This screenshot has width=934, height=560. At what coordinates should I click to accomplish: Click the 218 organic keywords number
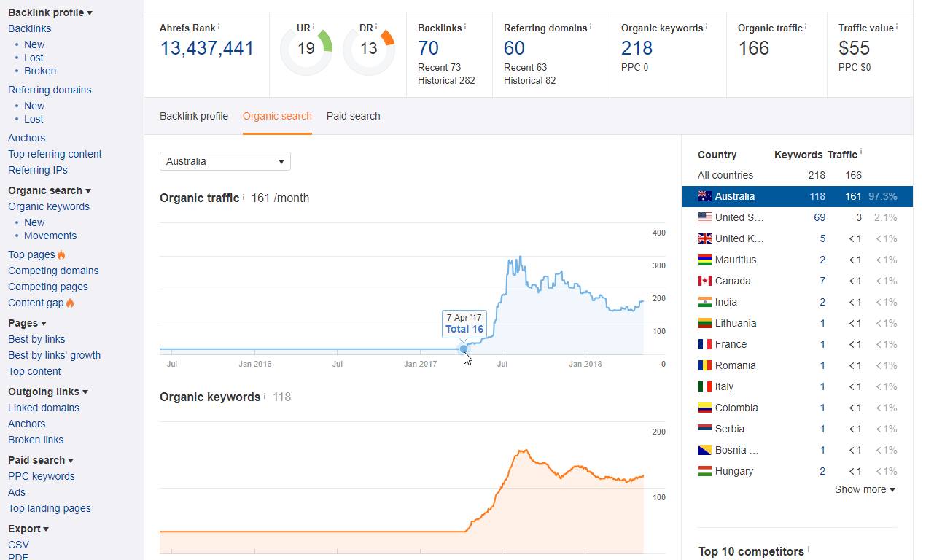tap(637, 48)
